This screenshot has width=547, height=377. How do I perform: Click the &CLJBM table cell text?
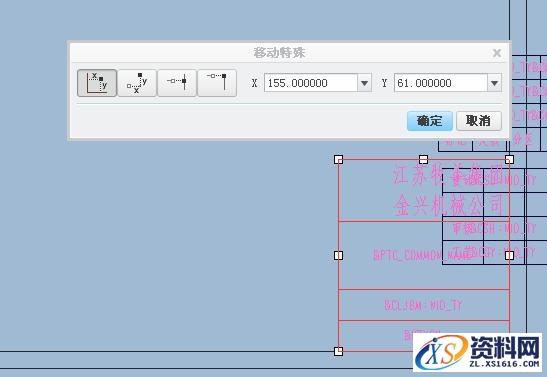click(423, 306)
